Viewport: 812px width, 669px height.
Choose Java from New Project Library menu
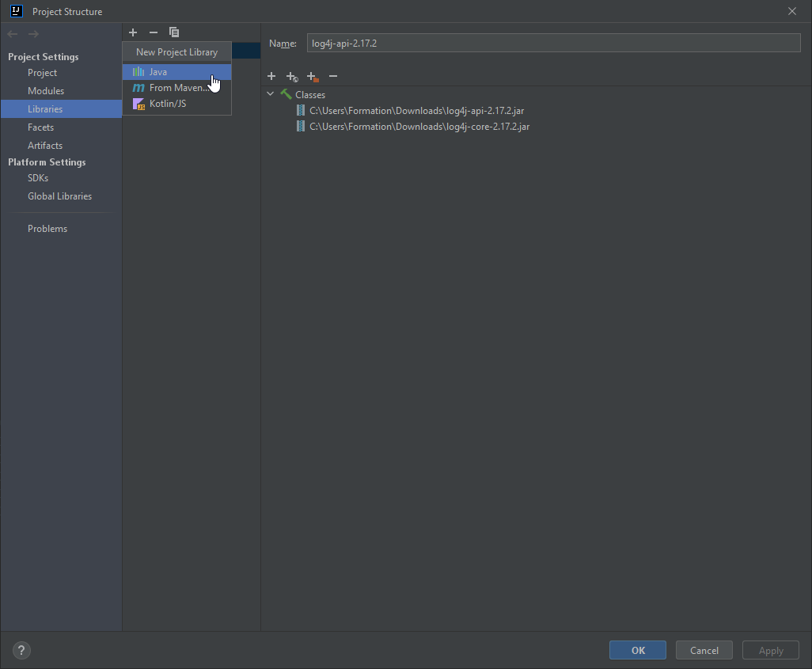tap(158, 72)
